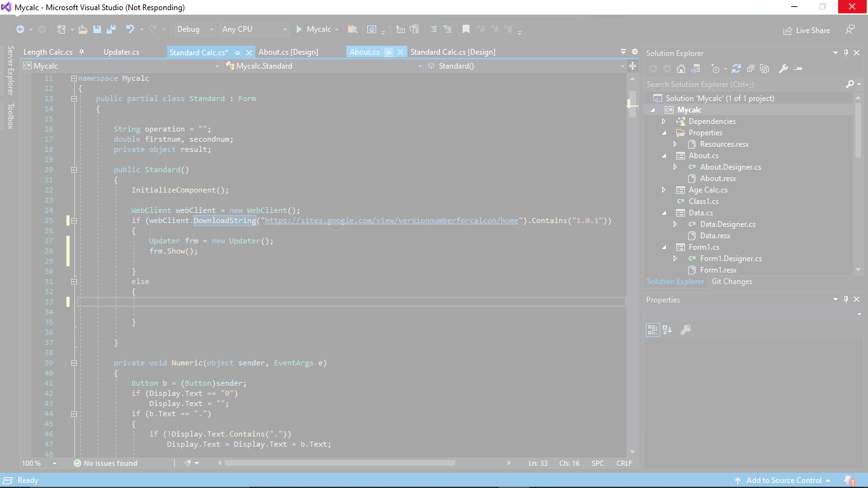Click the New Project toolbar icon
868x488 pixels.
click(62, 29)
